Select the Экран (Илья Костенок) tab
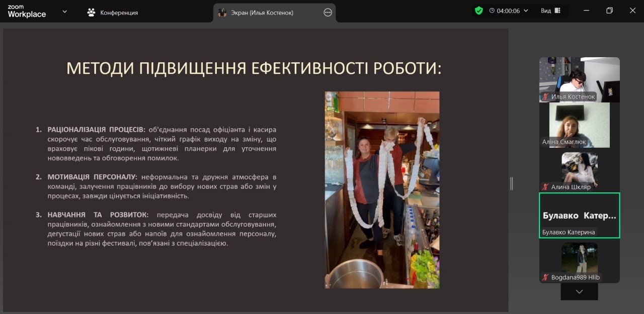Image resolution: width=644 pixels, height=314 pixels. [274, 13]
